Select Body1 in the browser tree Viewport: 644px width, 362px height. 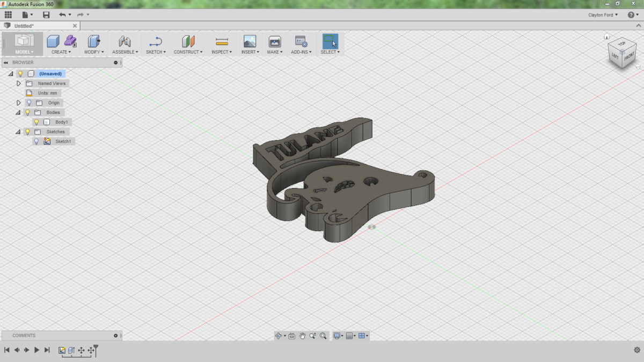click(61, 122)
